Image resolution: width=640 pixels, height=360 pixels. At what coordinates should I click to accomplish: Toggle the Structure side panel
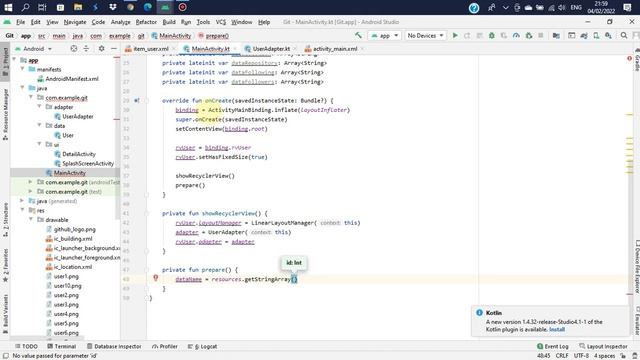(x=5, y=220)
